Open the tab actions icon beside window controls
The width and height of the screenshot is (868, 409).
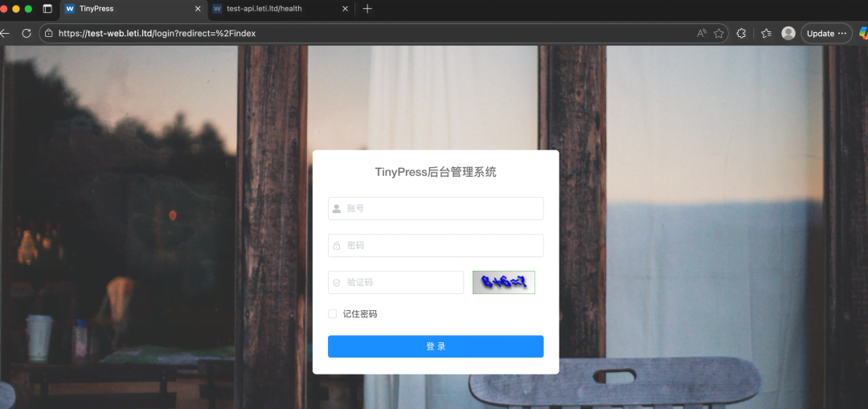click(47, 9)
